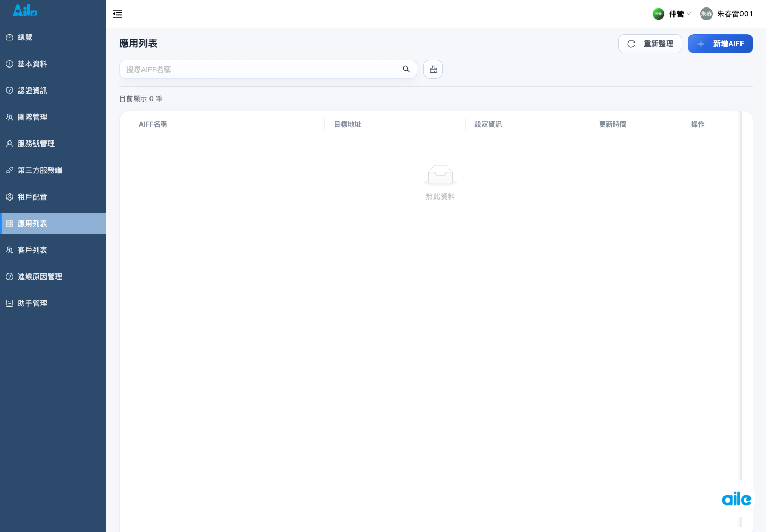Collapse the sidebar with the menu fold icon

[118, 14]
